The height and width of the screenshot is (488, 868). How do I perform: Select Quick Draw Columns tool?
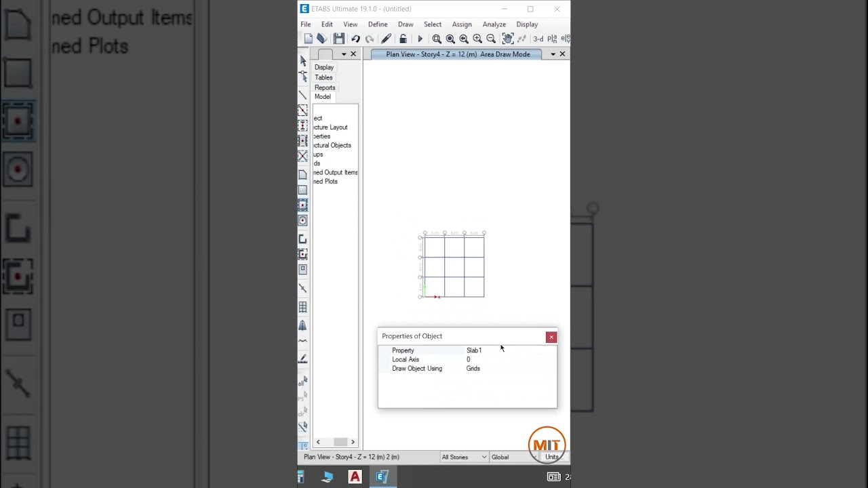(x=302, y=126)
